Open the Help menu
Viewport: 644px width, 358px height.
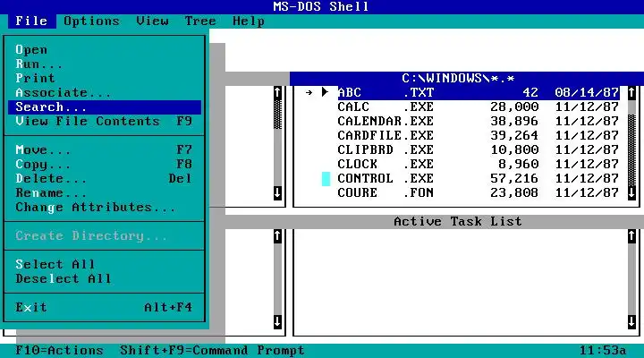coord(249,21)
